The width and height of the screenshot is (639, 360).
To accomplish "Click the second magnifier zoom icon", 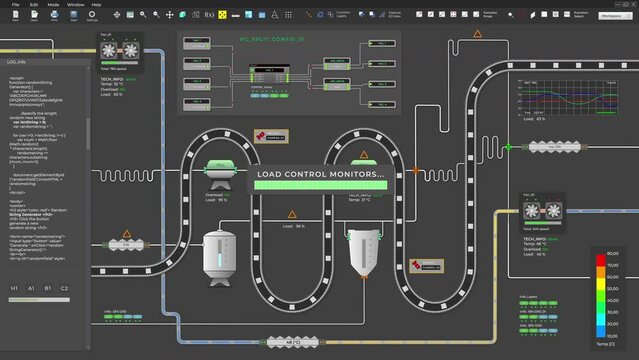I will click(156, 15).
